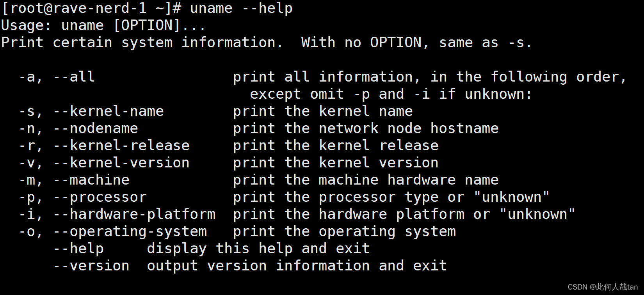This screenshot has width=644, height=295.
Task: Click the CSDN watermark in corner
Action: tap(603, 287)
